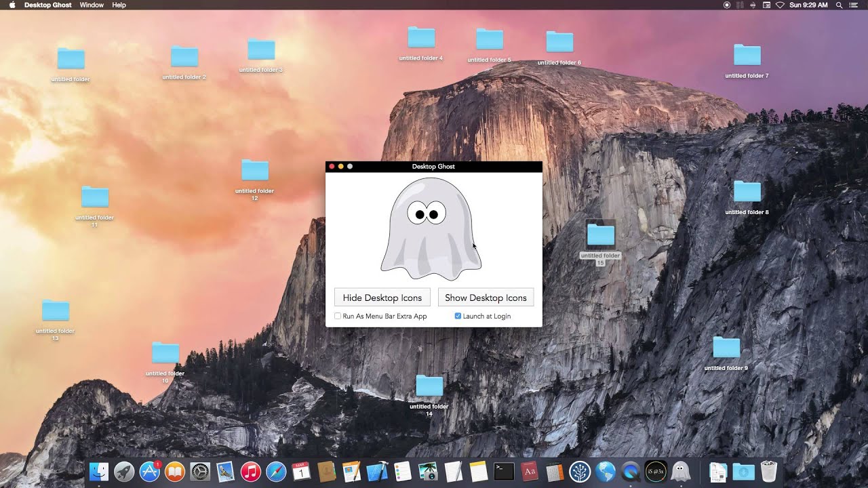Open TextEdit in the Dock
Image resolution: width=868 pixels, height=488 pixels.
453,472
